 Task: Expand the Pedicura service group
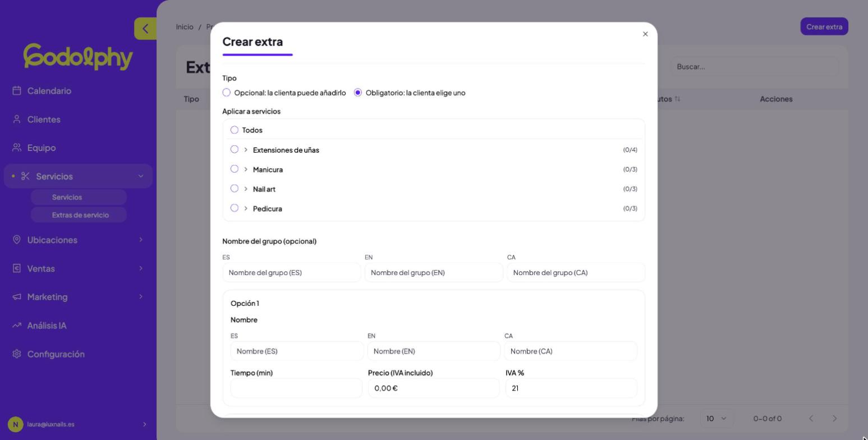click(246, 209)
